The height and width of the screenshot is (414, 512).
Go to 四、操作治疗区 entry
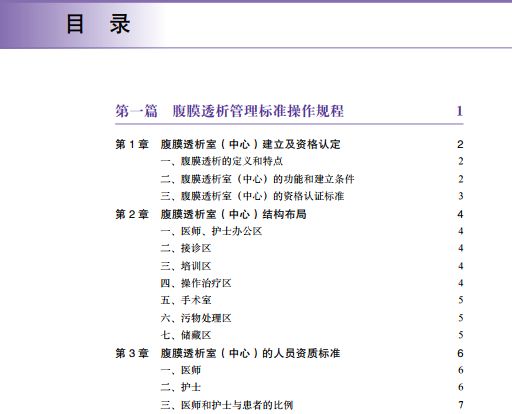196,283
